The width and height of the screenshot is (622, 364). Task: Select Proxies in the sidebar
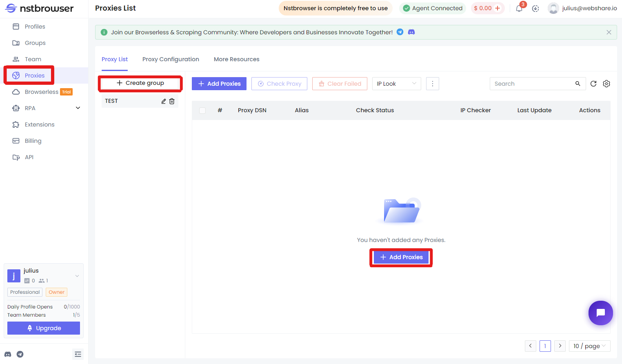coord(44,75)
